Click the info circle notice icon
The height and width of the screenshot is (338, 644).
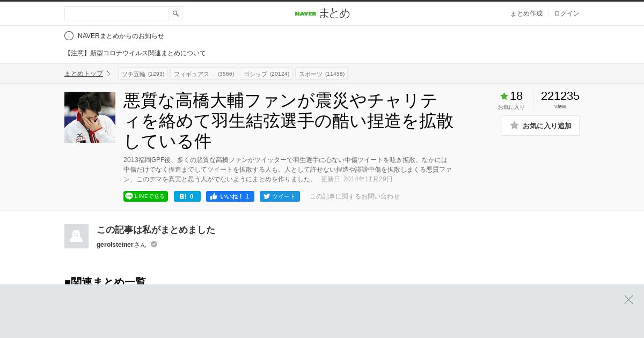pos(69,36)
